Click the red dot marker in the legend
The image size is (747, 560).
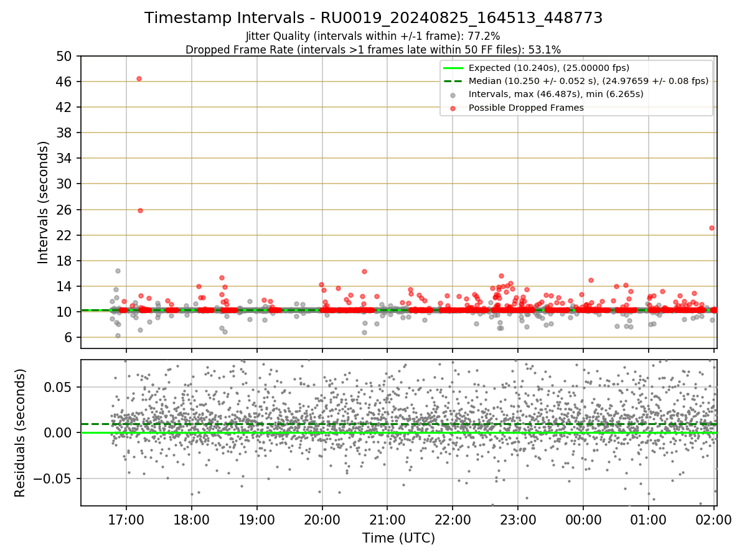tap(453, 108)
